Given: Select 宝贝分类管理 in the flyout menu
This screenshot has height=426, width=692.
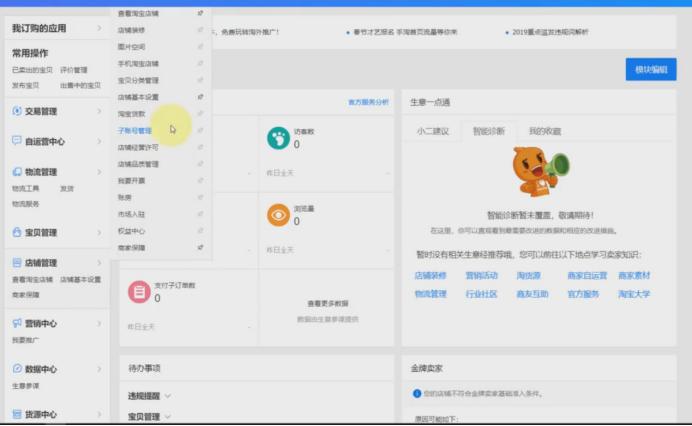Looking at the screenshot, I should pyautogui.click(x=138, y=80).
